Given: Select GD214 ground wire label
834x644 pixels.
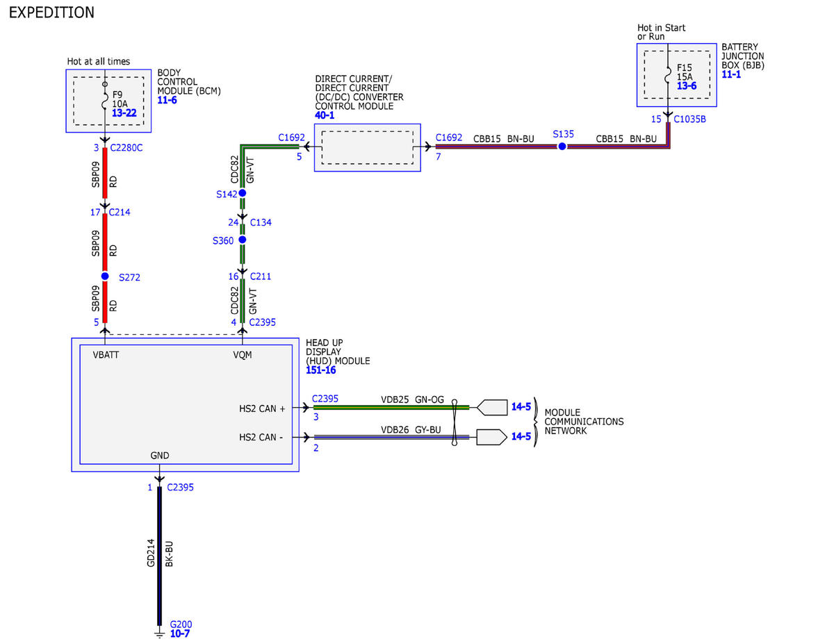Looking at the screenshot, I should pyautogui.click(x=151, y=553).
